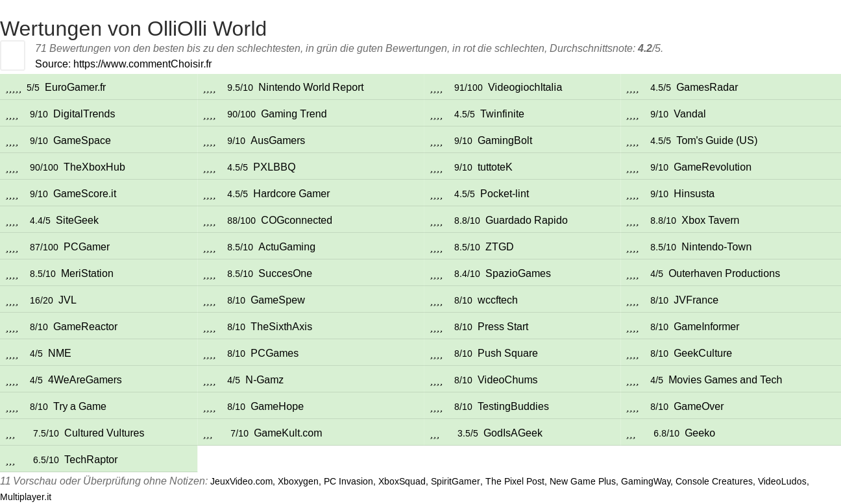Click the wccftech review

coord(497,300)
